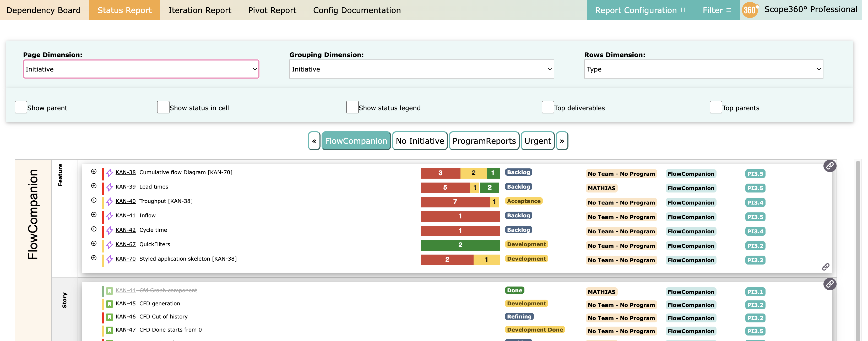The width and height of the screenshot is (868, 341).
Task: Open Page Dimension dropdown
Action: coord(141,69)
